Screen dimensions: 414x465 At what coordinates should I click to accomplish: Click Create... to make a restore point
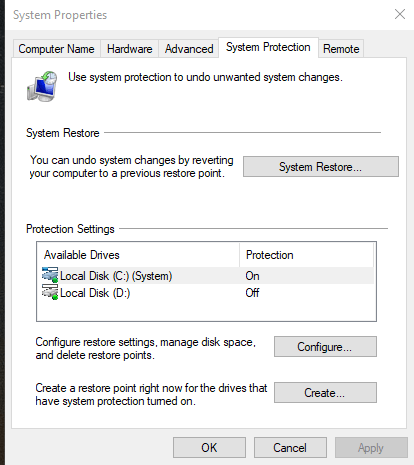pyautogui.click(x=325, y=393)
